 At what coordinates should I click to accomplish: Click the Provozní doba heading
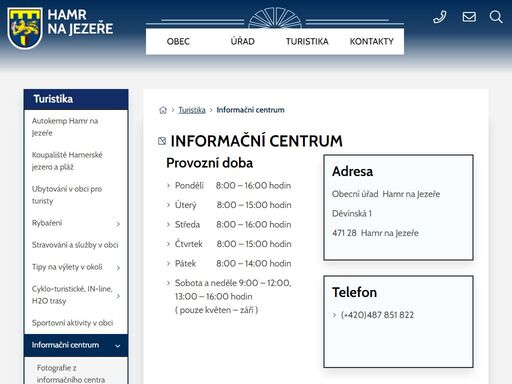[x=209, y=163]
